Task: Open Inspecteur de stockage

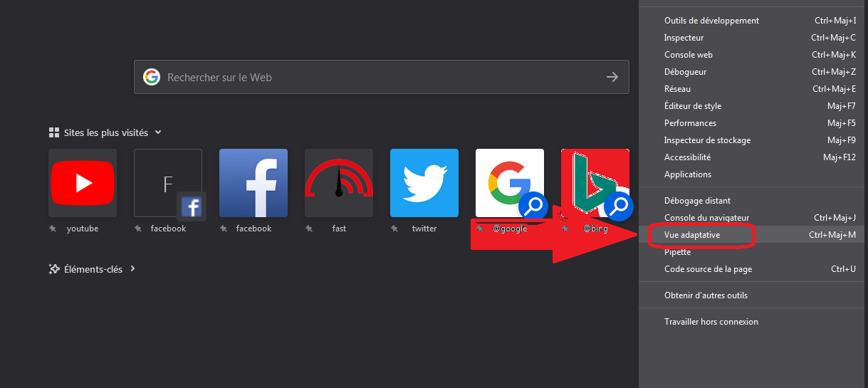Action: pos(753,140)
